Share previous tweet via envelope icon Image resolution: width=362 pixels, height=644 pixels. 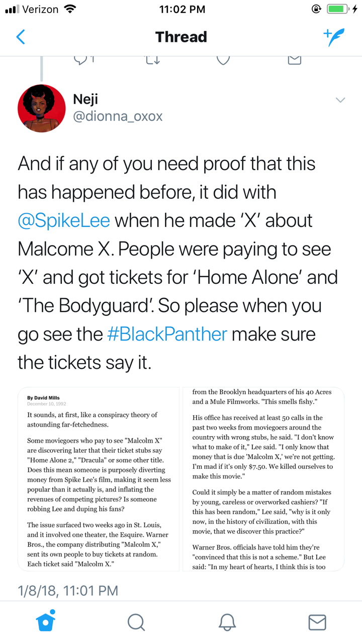[x=294, y=60]
